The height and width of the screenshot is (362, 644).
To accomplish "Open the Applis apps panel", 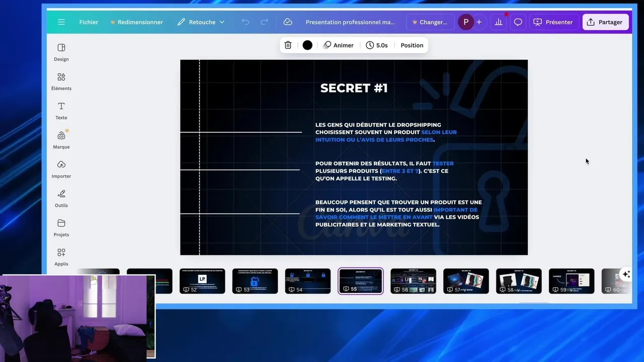I will (x=61, y=257).
